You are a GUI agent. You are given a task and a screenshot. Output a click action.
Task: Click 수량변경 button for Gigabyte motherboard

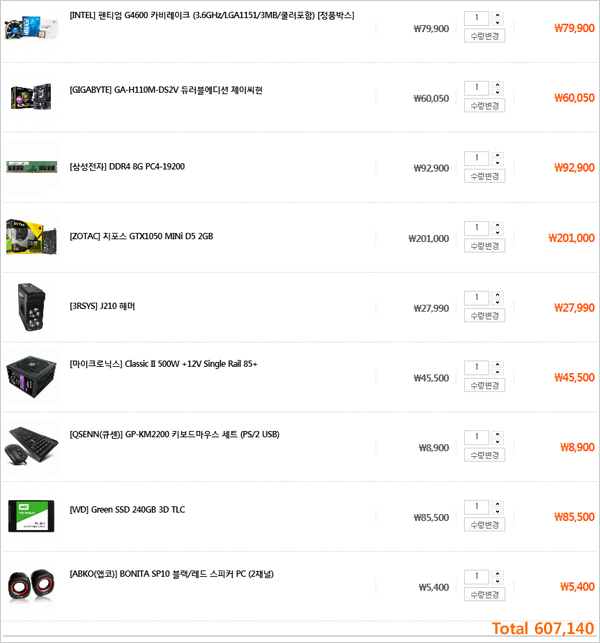coord(484,106)
